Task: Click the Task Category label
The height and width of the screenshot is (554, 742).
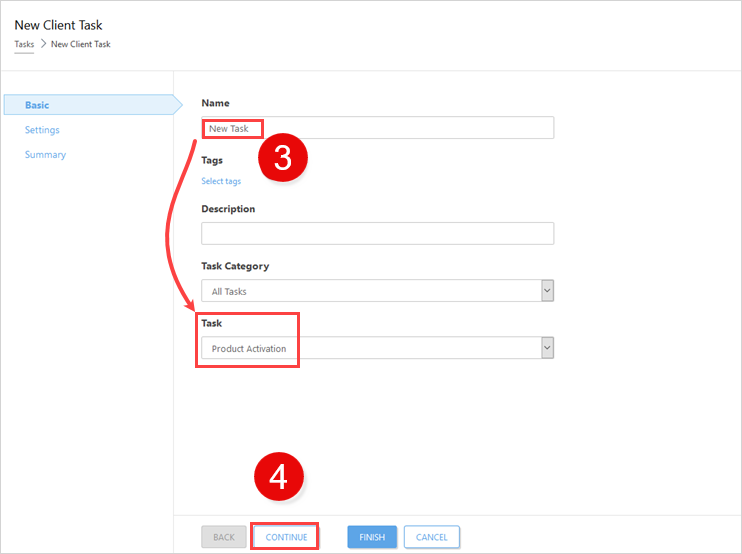Action: point(235,266)
